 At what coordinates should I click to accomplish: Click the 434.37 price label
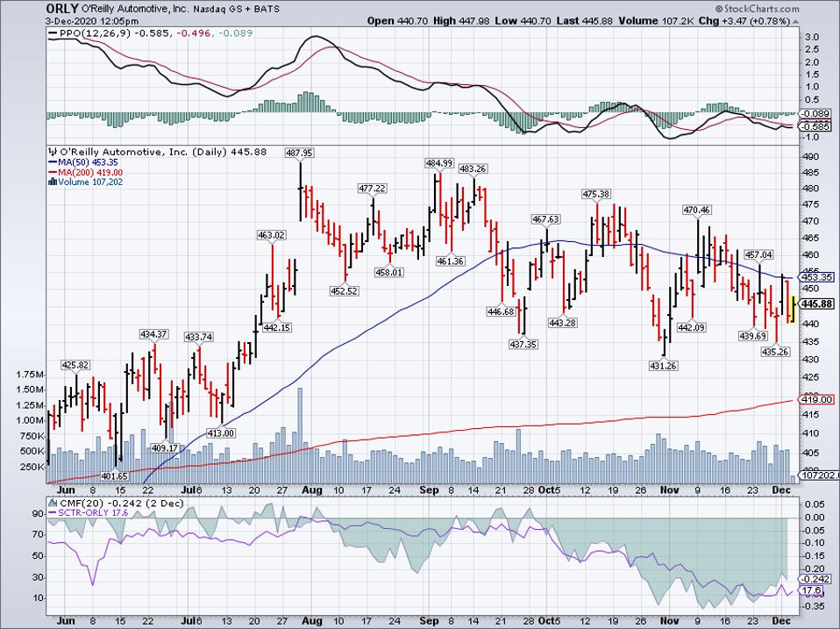click(x=153, y=334)
